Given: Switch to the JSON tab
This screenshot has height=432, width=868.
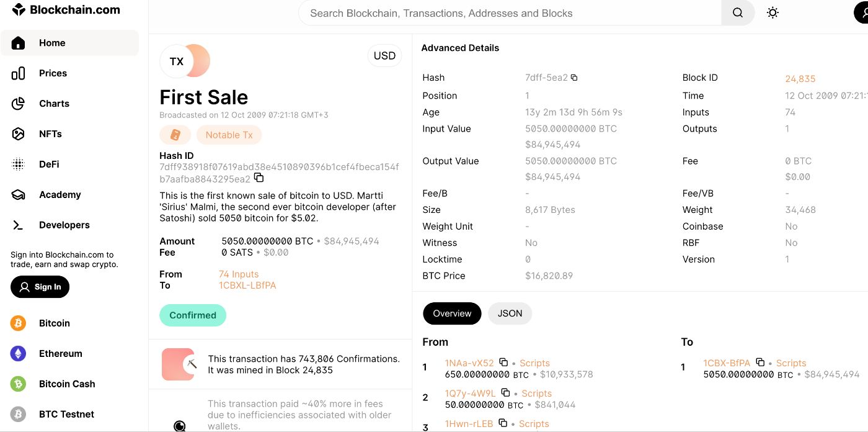Looking at the screenshot, I should (510, 313).
